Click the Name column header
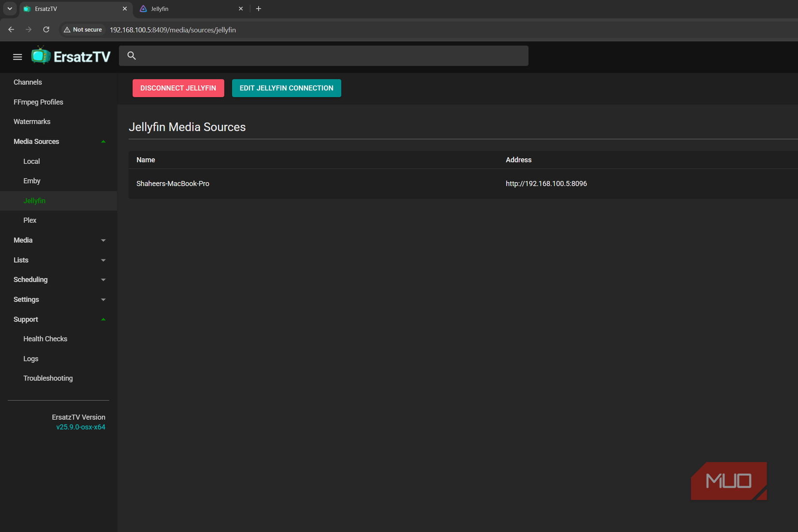This screenshot has height=532, width=798. tap(146, 160)
